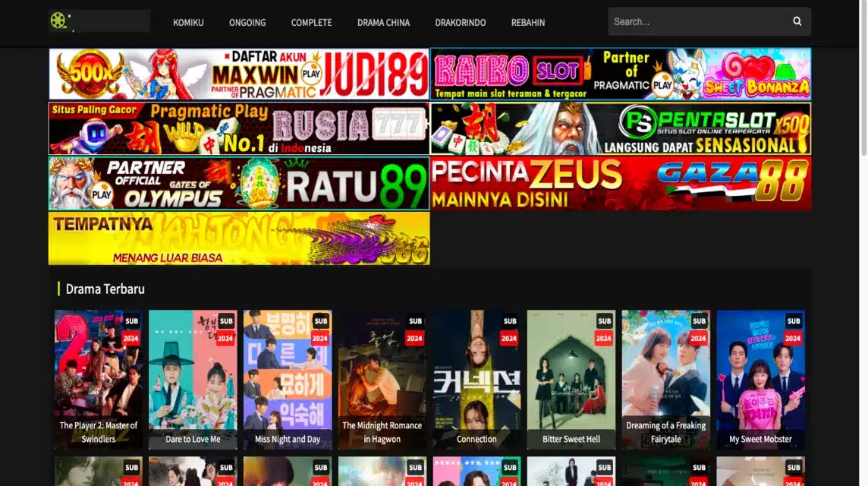Click the SUB badge on Dare to Love Me

(226, 321)
